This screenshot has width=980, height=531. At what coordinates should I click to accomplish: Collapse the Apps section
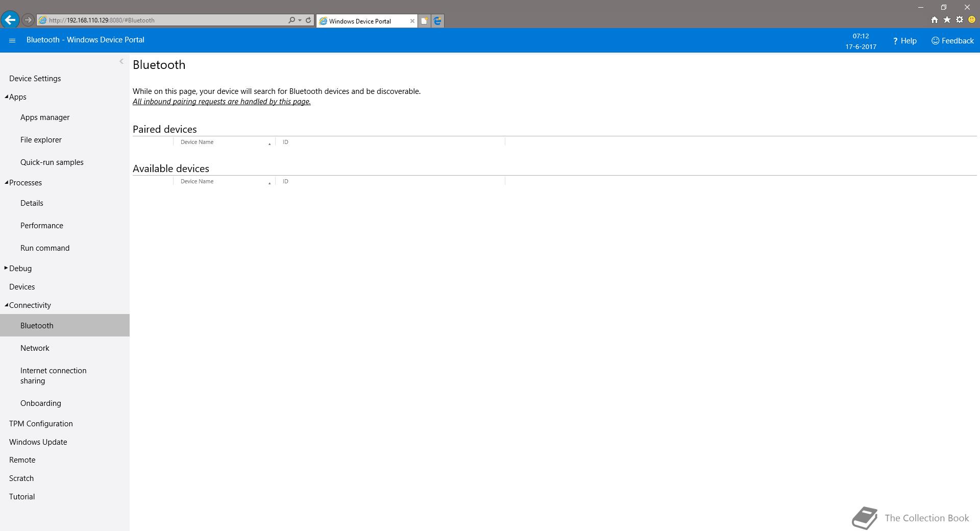coord(7,97)
